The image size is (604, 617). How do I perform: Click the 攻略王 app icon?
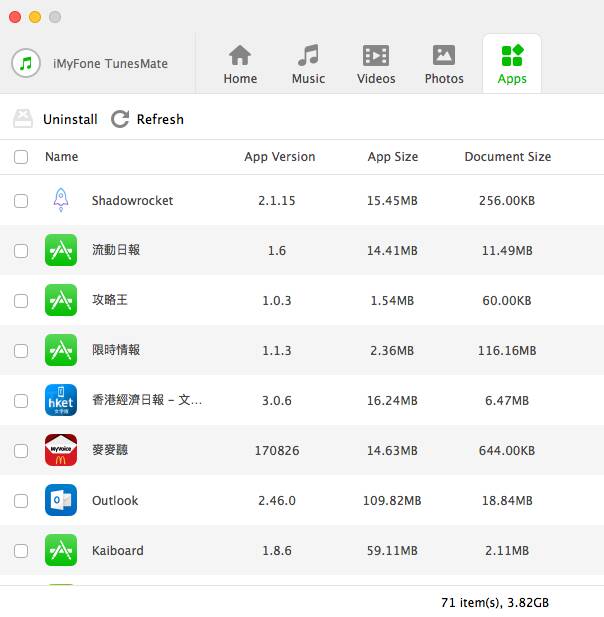point(61,300)
